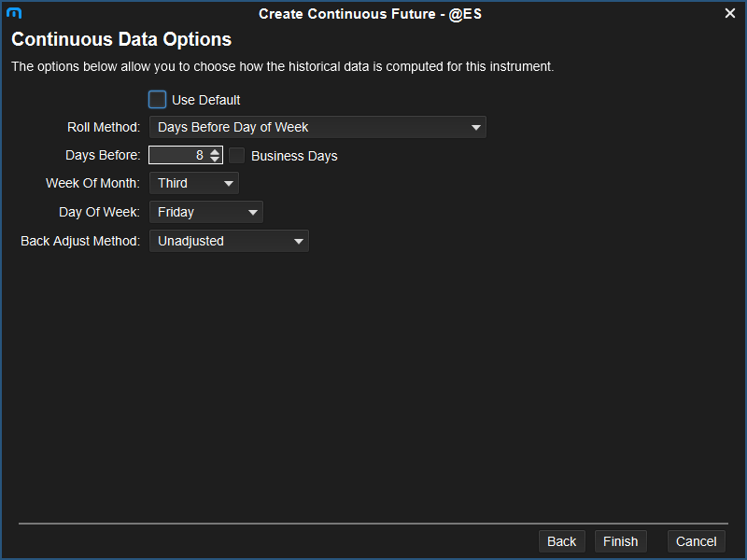Click the arrow icon on Roll Method
The width and height of the screenshot is (747, 560).
tap(475, 127)
